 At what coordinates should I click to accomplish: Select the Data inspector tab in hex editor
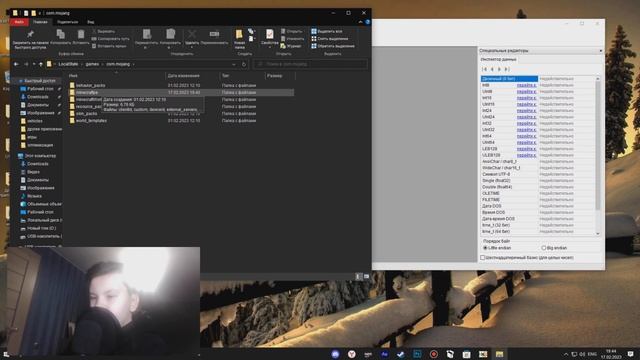tap(498, 60)
